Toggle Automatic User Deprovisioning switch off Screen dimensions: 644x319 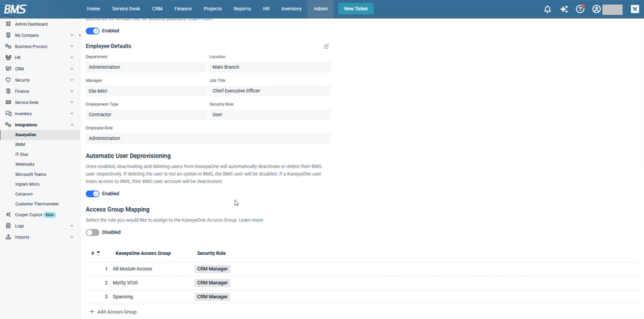coord(93,193)
